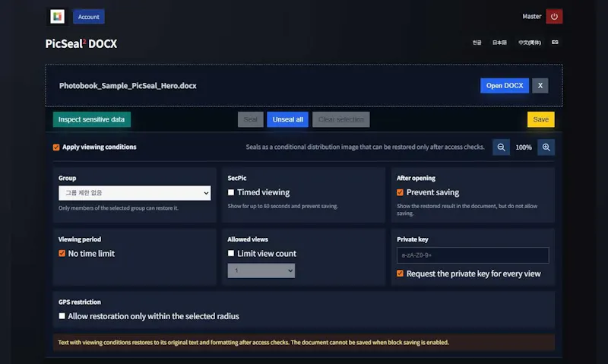Screen dimensions: 608x364
Task: Click the Seal button
Action: [251, 119]
